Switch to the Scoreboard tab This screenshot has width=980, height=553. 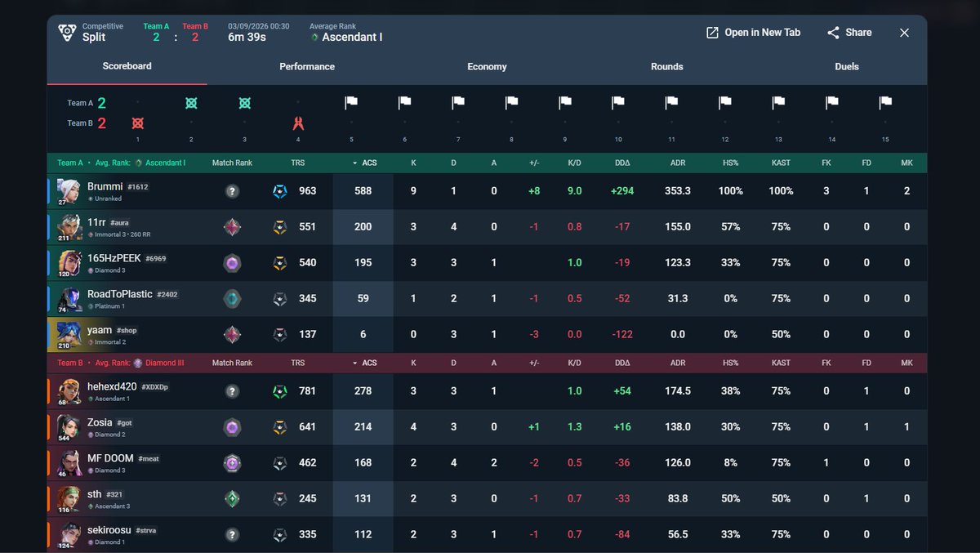click(127, 66)
